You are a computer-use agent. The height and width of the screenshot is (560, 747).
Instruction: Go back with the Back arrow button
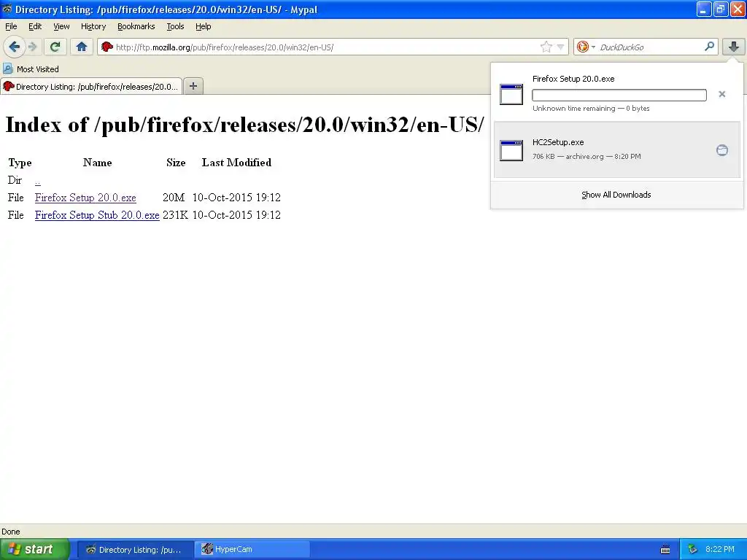point(14,47)
